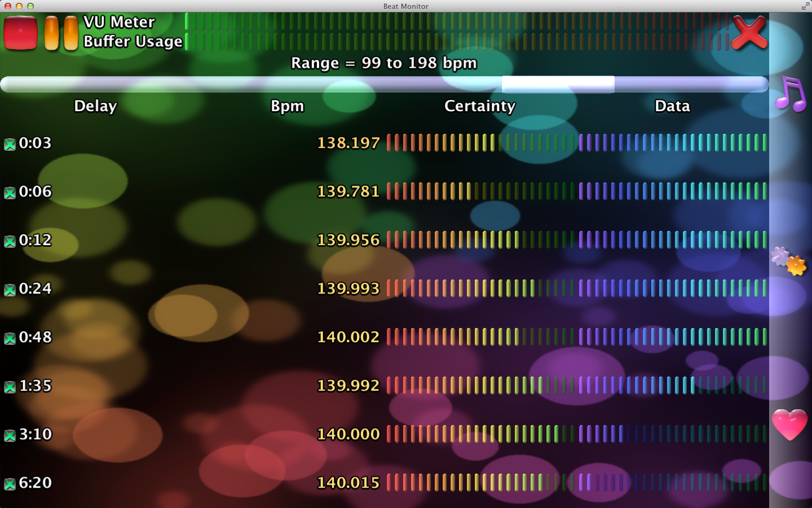Click the 0:24 delay time

click(x=35, y=288)
